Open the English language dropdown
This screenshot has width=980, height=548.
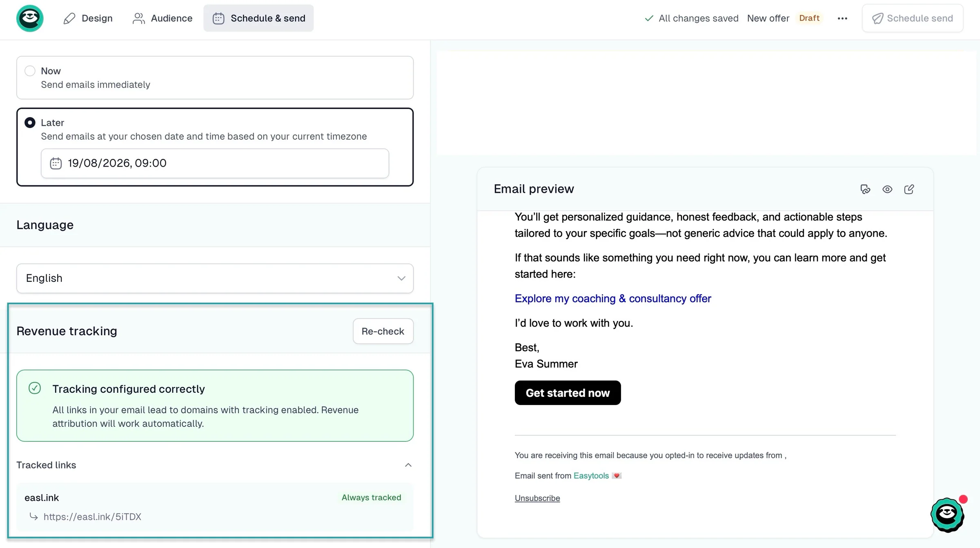pyautogui.click(x=215, y=278)
